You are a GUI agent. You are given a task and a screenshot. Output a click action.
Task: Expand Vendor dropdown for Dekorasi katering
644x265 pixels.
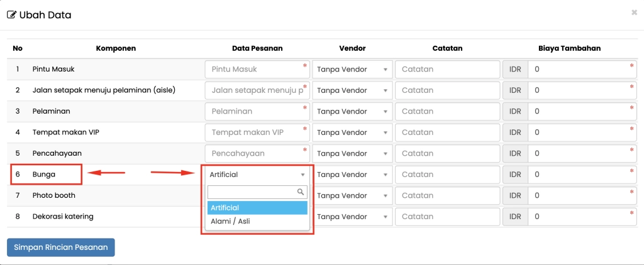click(352, 217)
